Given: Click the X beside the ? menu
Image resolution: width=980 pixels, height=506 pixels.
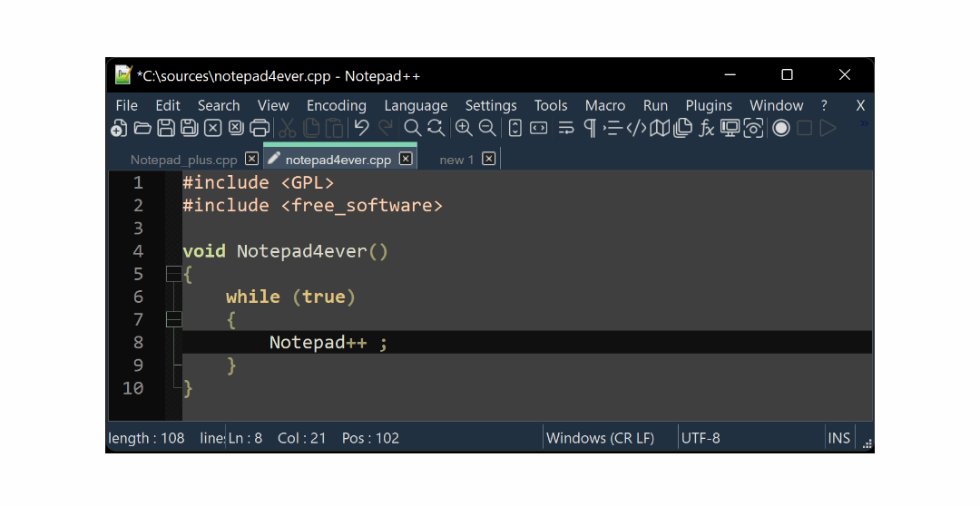Looking at the screenshot, I should pyautogui.click(x=860, y=105).
